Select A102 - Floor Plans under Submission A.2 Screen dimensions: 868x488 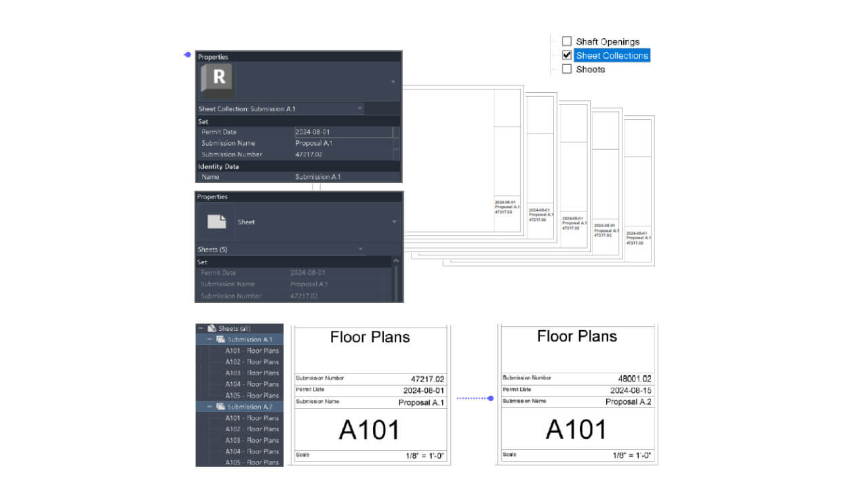tap(252, 429)
